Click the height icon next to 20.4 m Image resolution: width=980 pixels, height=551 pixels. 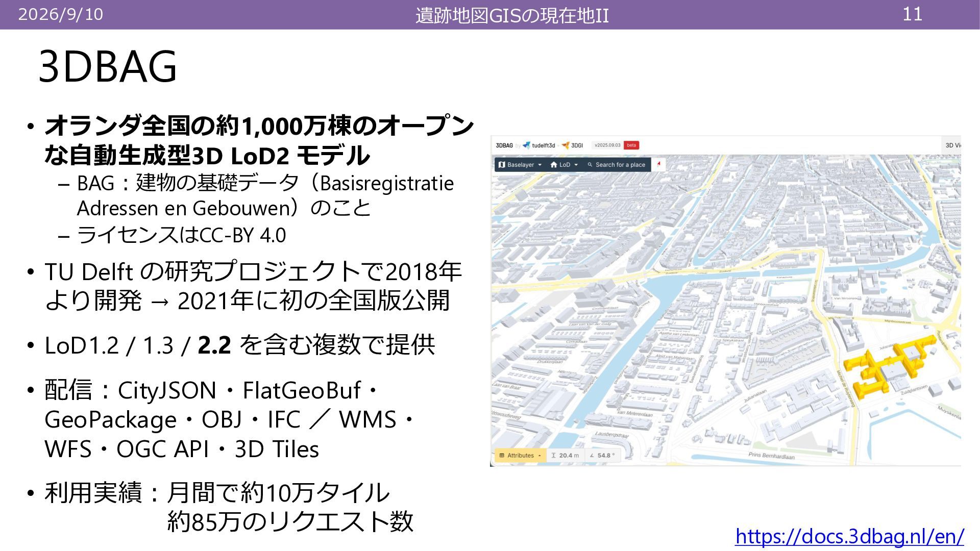coord(553,455)
